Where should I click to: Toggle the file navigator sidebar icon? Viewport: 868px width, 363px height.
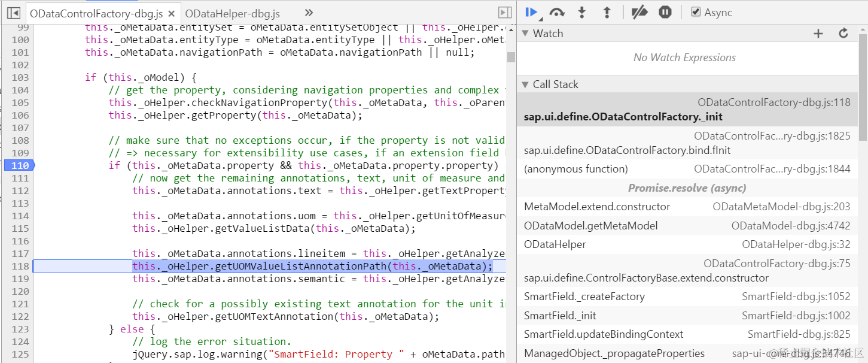click(x=13, y=13)
